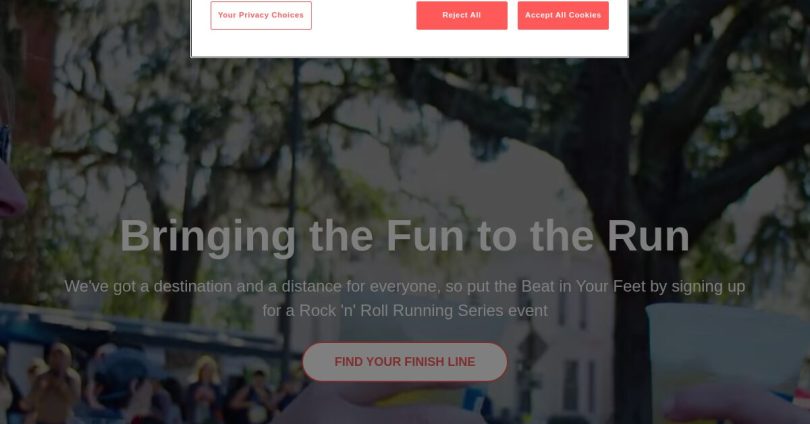
Task: Click the diamond street sign in the photo
Action: [532, 348]
